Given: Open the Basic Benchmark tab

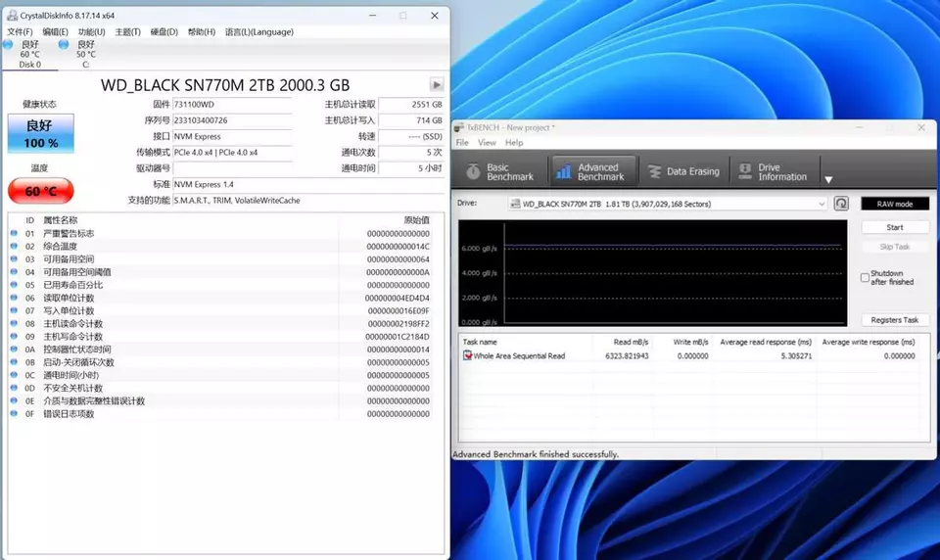Looking at the screenshot, I should tap(500, 171).
